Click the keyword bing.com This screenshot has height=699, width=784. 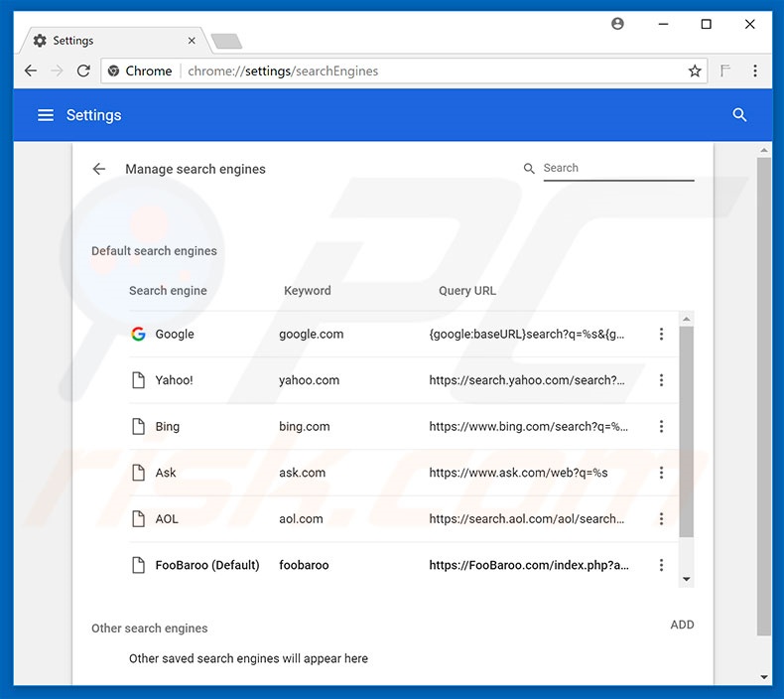[304, 426]
